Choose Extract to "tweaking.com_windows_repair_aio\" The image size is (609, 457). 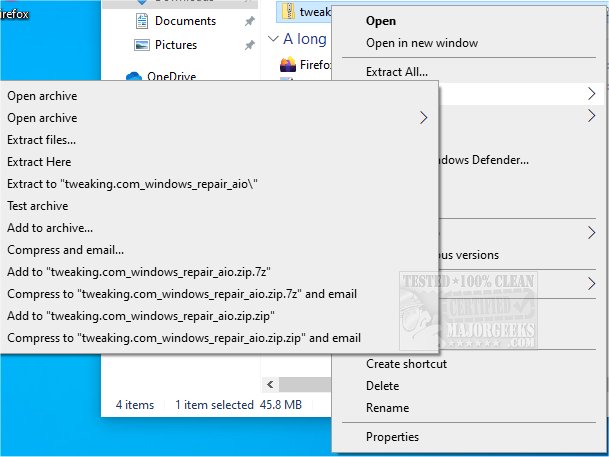[132, 184]
